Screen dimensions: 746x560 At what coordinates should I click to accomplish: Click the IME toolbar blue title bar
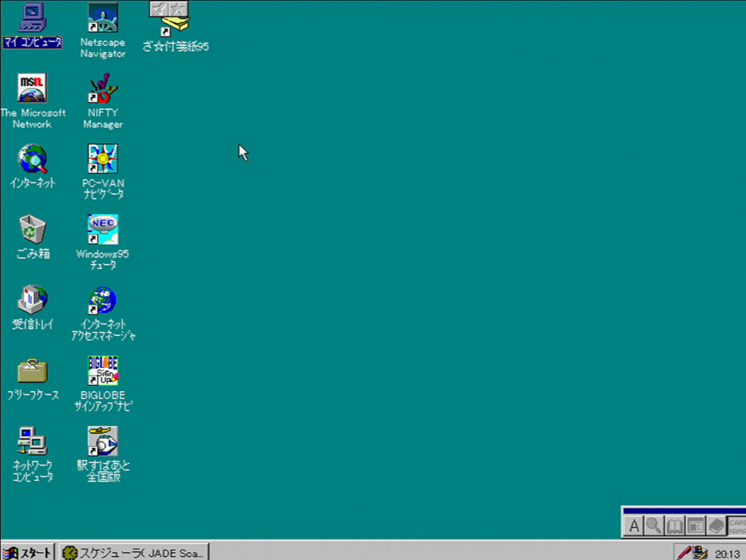tap(684, 511)
